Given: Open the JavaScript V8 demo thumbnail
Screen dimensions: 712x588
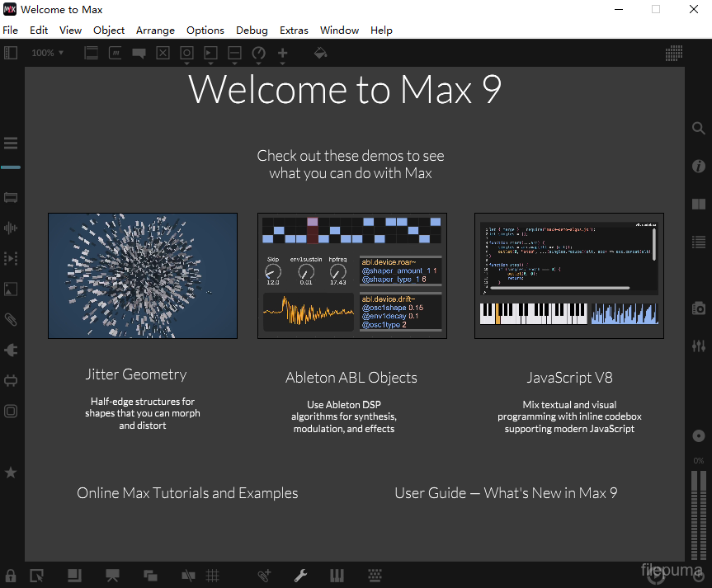Looking at the screenshot, I should (569, 275).
